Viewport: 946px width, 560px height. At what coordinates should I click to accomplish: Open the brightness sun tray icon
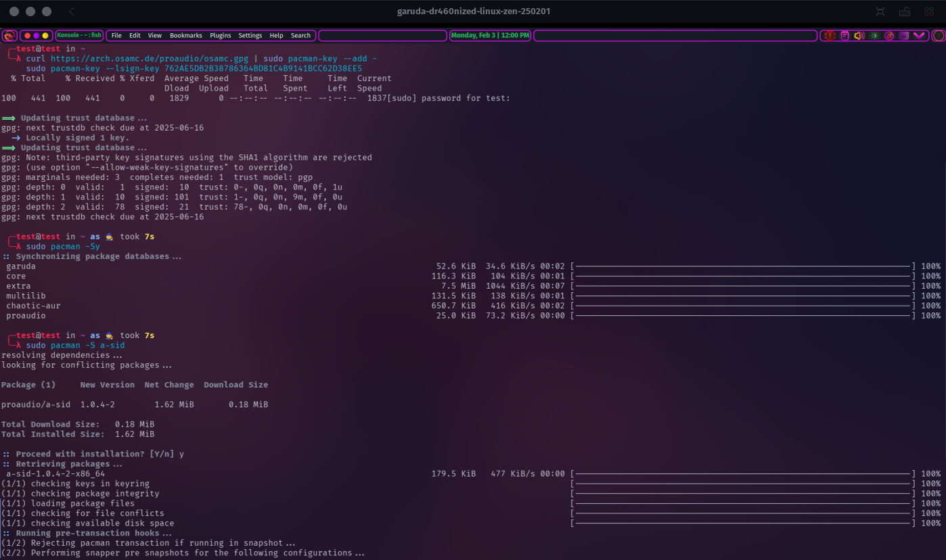pyautogui.click(x=874, y=36)
